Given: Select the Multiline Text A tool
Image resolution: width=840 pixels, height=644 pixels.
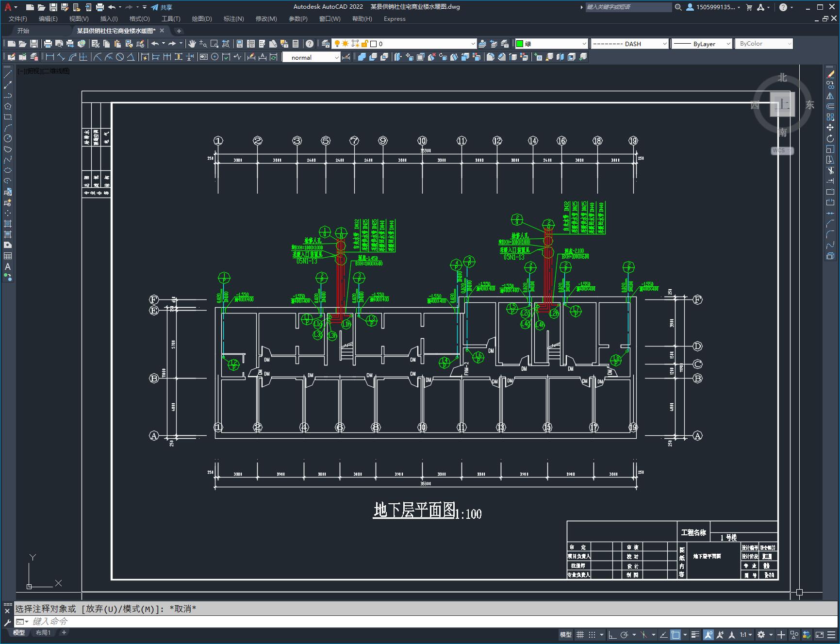Looking at the screenshot, I should point(8,266).
